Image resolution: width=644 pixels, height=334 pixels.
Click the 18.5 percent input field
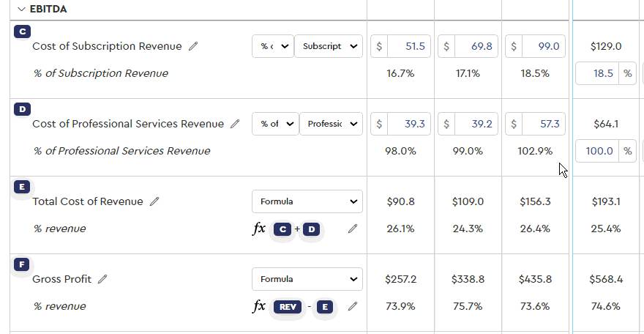[x=598, y=73]
